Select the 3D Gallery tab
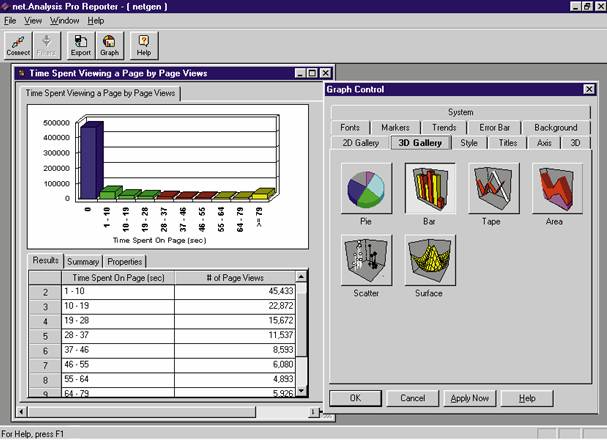 tap(420, 142)
